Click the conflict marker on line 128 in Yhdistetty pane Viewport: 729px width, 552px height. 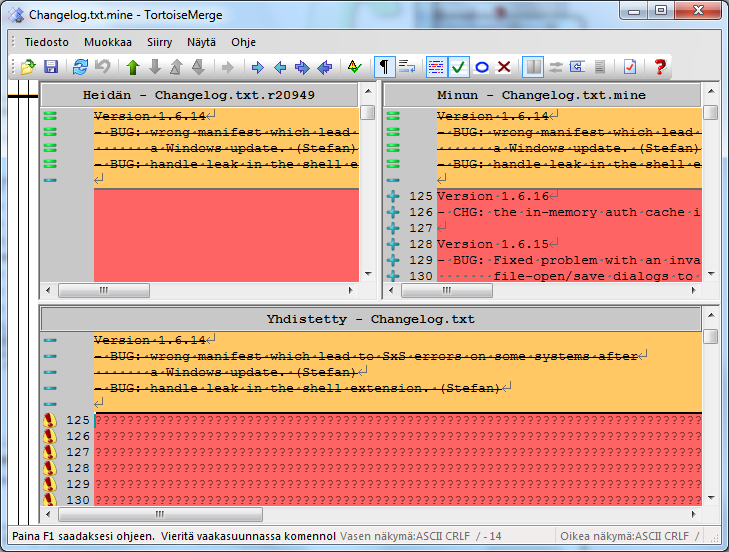click(50, 468)
